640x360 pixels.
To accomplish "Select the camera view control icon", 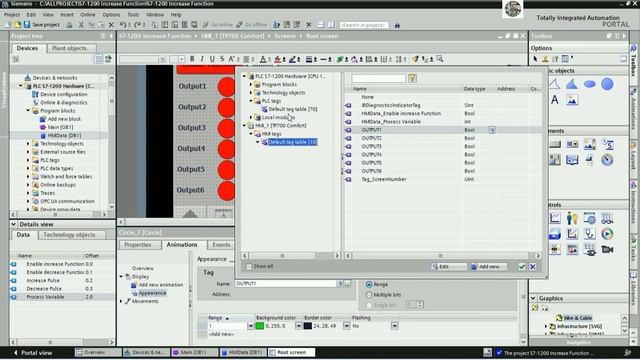I will point(607,249).
